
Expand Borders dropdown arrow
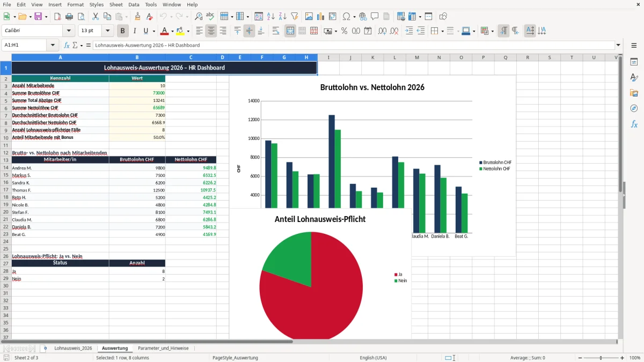tap(442, 31)
